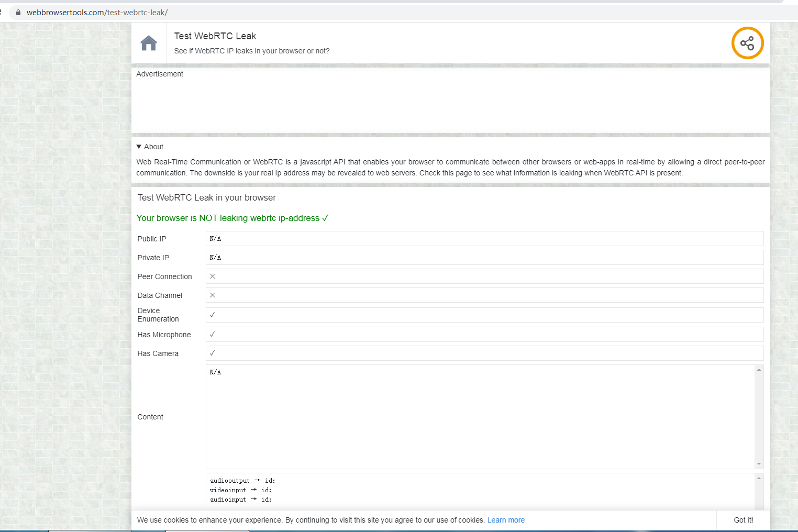Dismiss cookies notice with Got it! button
The image size is (798, 532).
743,520
